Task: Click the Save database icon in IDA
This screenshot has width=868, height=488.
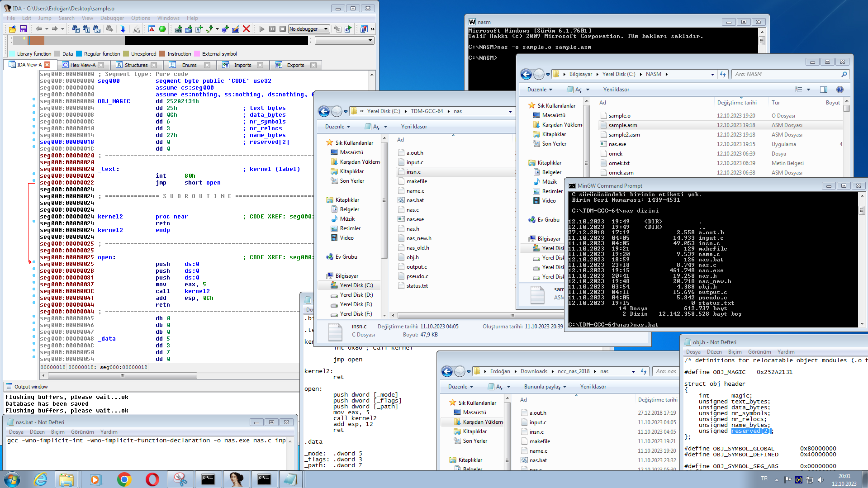Action: [x=23, y=29]
